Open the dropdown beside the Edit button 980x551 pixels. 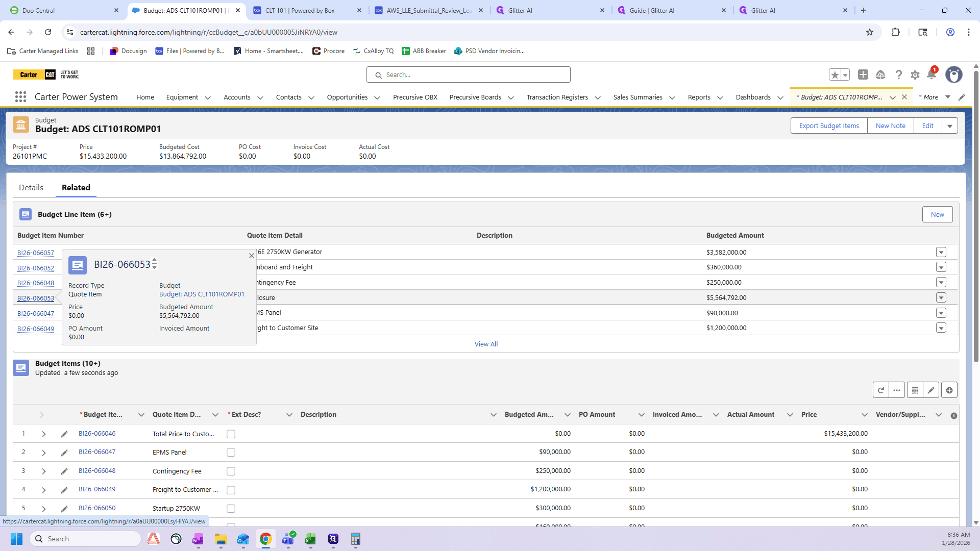[950, 126]
